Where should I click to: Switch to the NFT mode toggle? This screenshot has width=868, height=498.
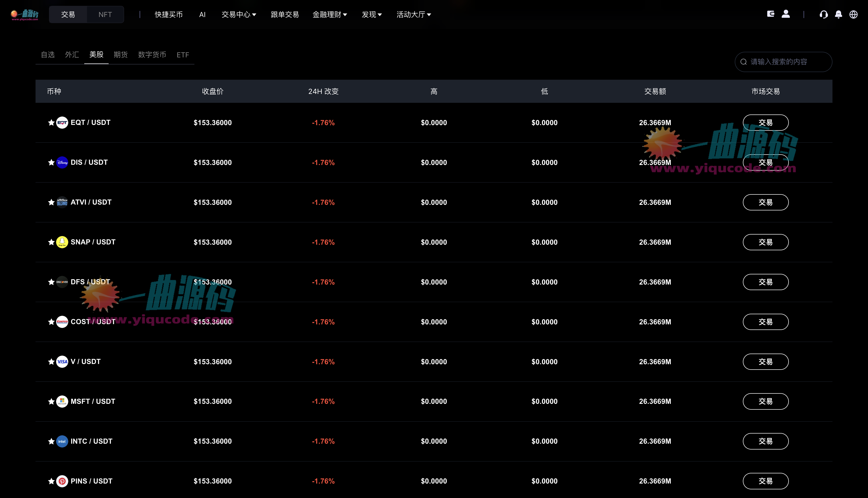click(x=105, y=14)
